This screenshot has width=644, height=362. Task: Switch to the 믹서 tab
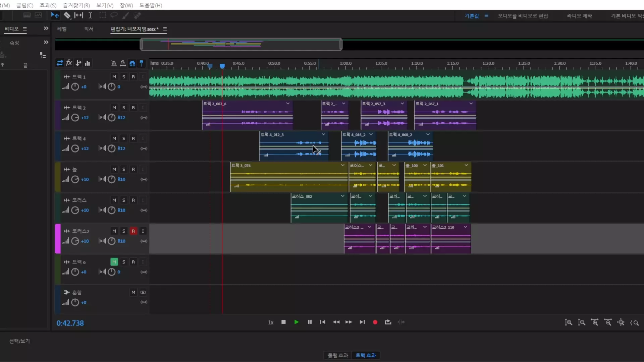click(x=89, y=29)
